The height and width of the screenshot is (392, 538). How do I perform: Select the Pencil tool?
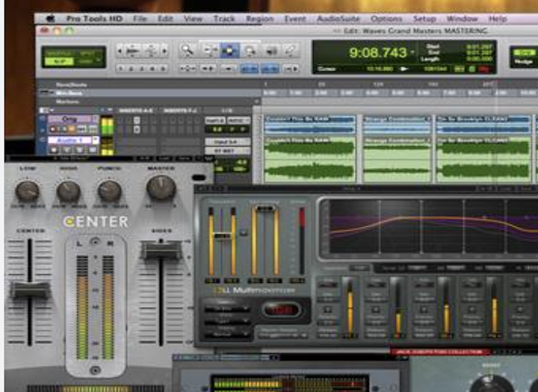(291, 51)
